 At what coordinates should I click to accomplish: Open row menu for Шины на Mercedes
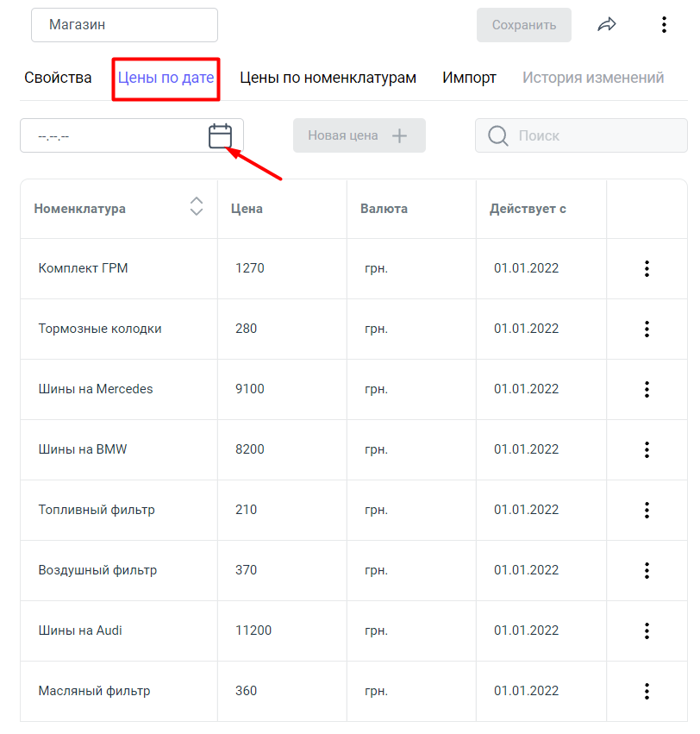point(647,389)
